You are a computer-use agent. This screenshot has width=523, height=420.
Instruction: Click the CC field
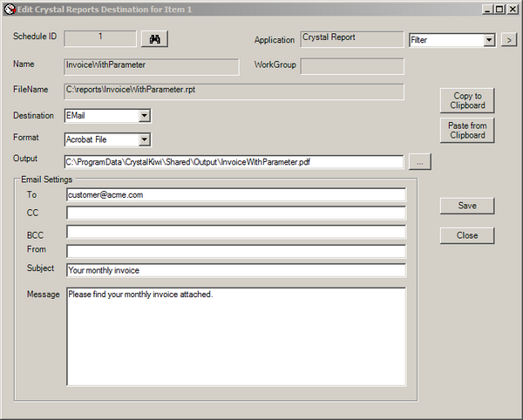click(236, 213)
